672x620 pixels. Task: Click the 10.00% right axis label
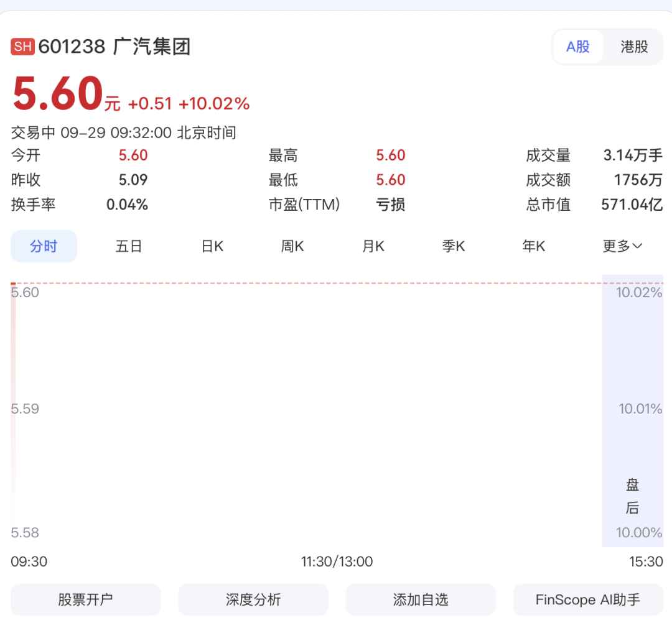[x=639, y=532]
